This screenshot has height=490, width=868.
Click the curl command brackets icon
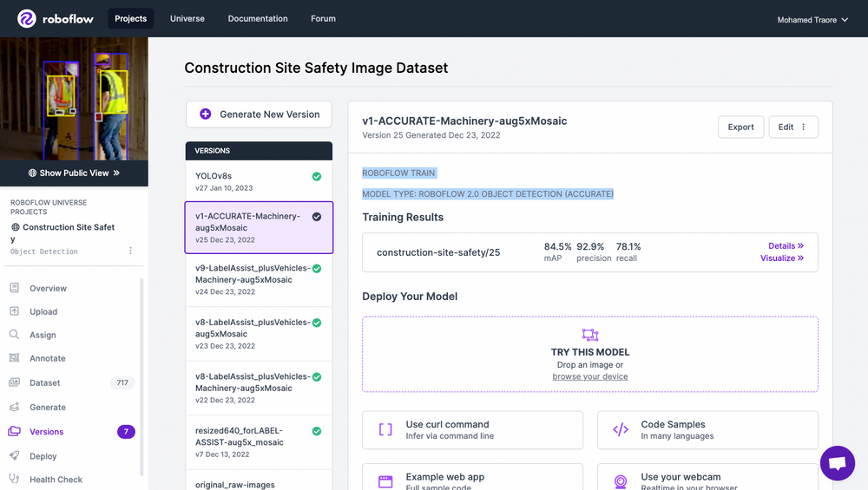[385, 429]
